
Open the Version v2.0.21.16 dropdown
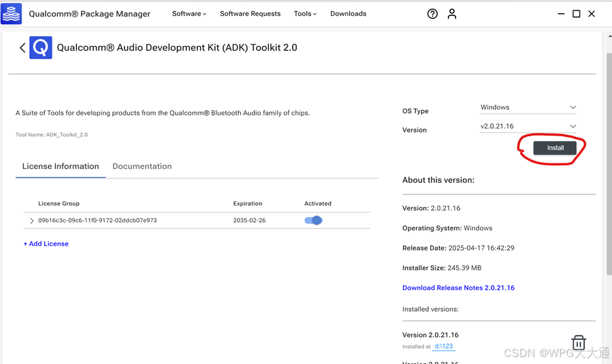pos(528,126)
